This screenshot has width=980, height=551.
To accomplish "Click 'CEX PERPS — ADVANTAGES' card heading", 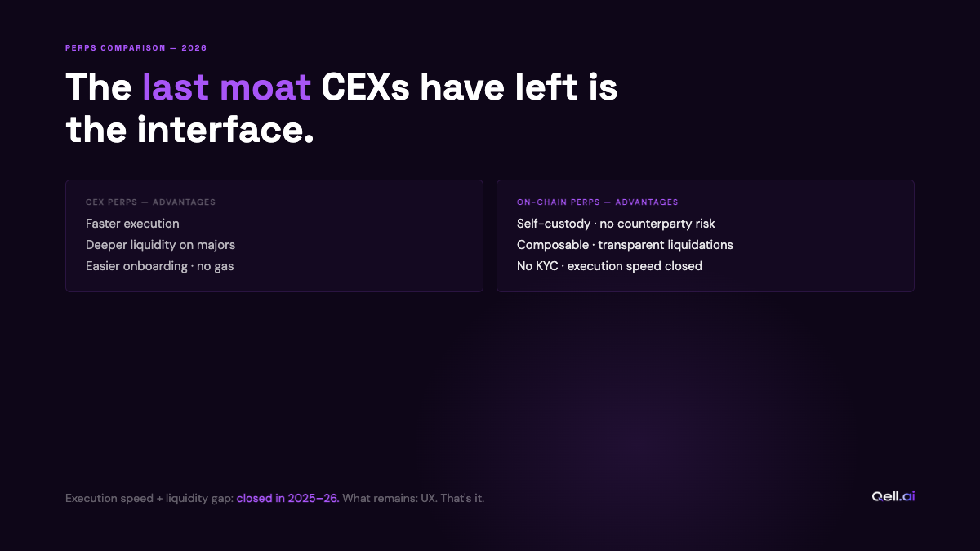I will pyautogui.click(x=150, y=202).
